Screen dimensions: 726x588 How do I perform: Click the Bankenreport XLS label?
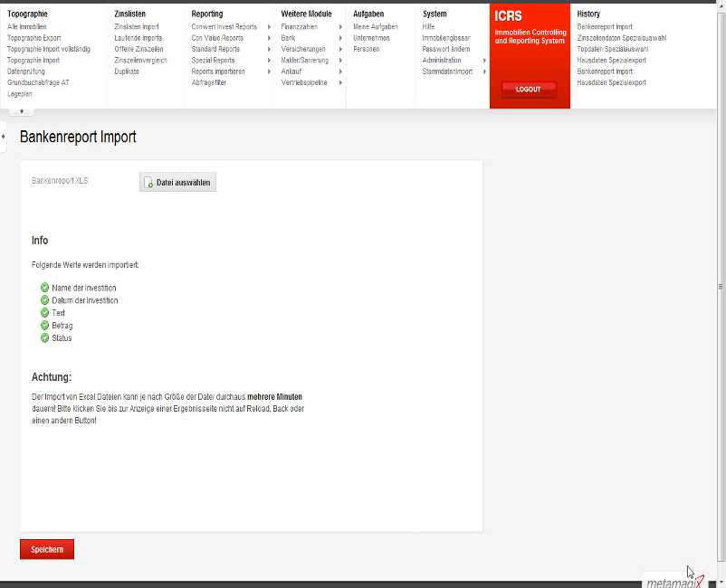click(x=59, y=180)
